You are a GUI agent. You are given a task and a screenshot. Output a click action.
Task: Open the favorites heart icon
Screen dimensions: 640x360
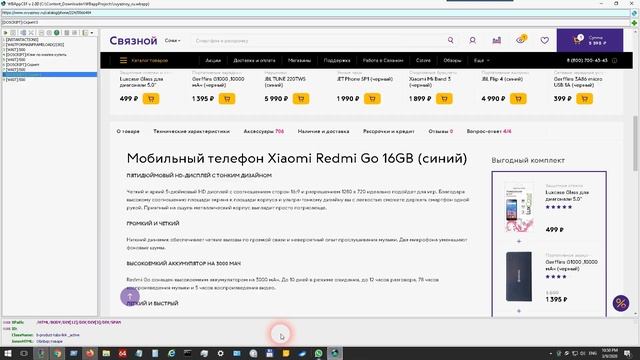(544, 40)
